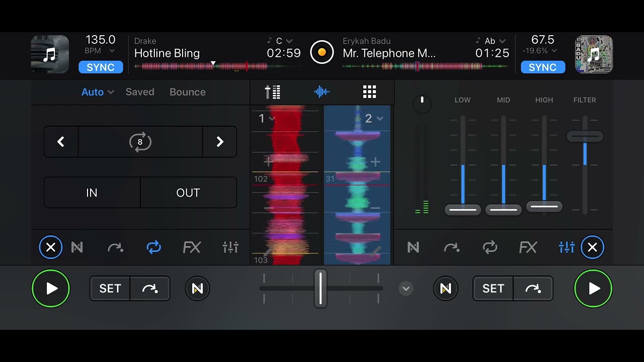This screenshot has height=362, width=644.
Task: Zoom out deck 2 waveform with minus
Action: pyautogui.click(x=375, y=208)
